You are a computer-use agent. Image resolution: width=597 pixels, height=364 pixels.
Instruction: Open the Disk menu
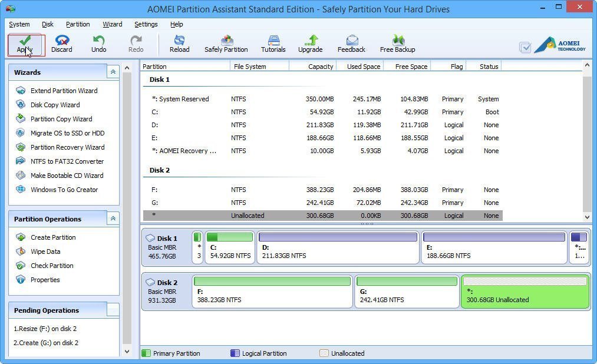click(x=48, y=24)
